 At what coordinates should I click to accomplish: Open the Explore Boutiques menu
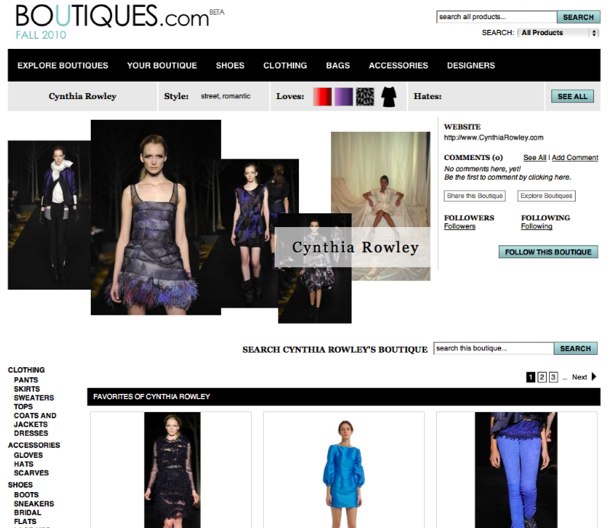pyautogui.click(x=63, y=65)
